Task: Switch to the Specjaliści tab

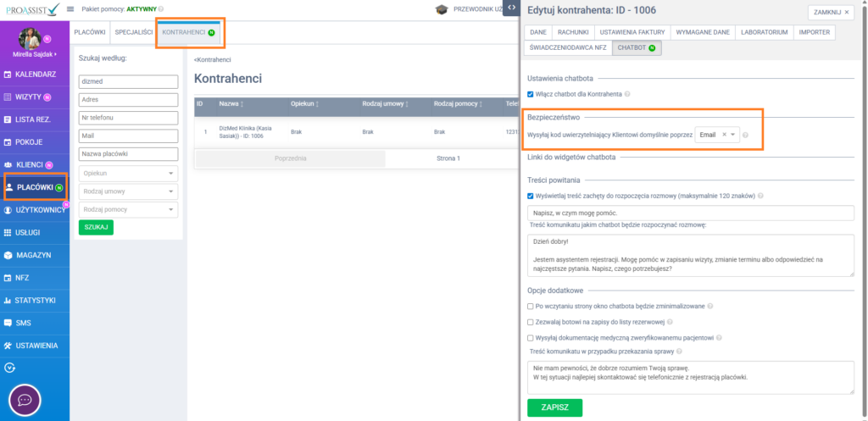Action: pos(133,32)
